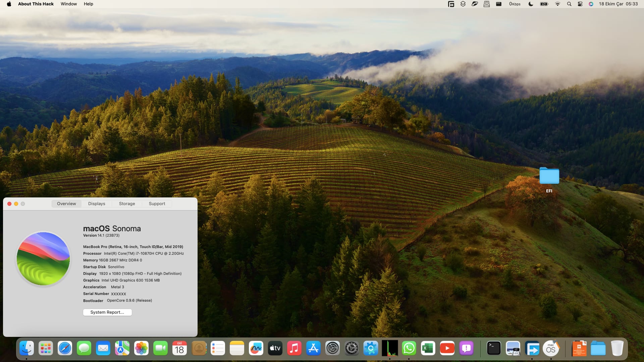This screenshot has width=644, height=362.
Task: Open Terminal from the dock
Action: tap(494, 348)
